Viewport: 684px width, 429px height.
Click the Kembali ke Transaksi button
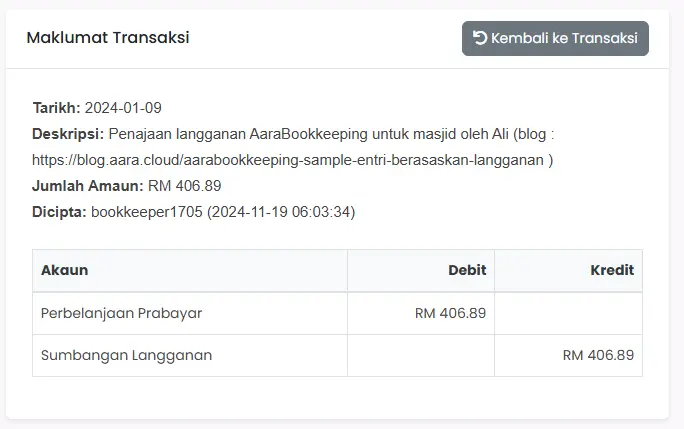555,38
